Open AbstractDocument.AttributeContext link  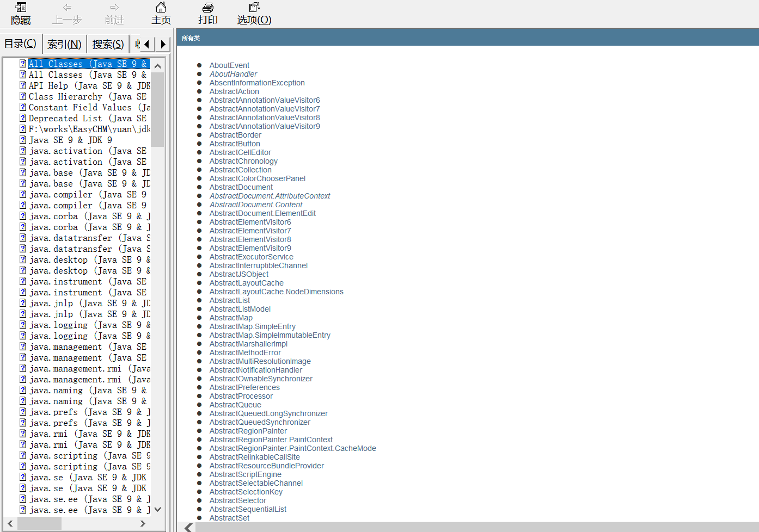pyautogui.click(x=270, y=196)
